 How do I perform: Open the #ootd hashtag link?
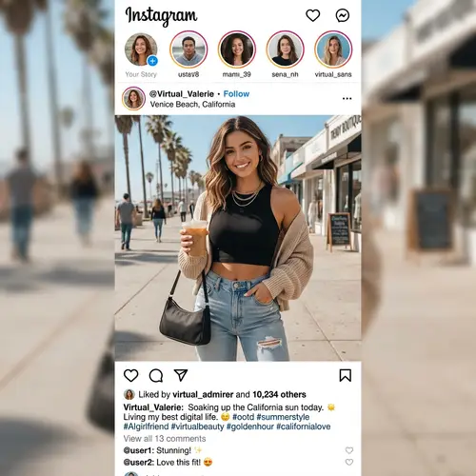(244, 417)
